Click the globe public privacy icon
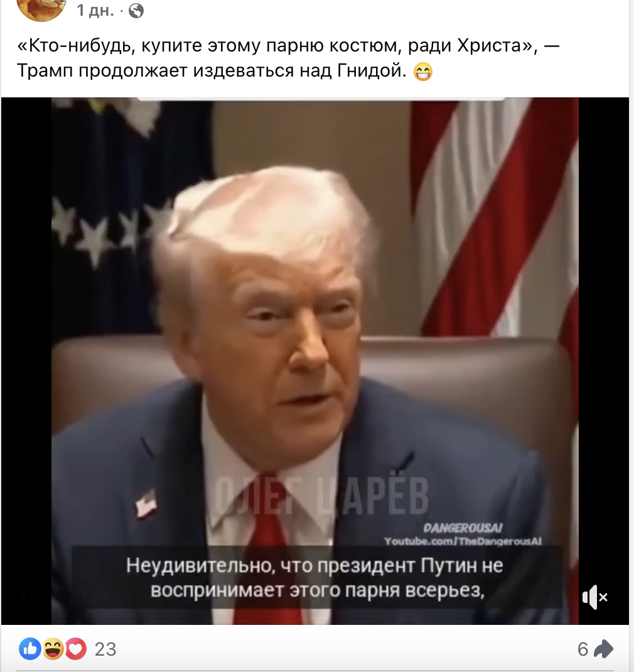Viewport: 634px width, 672px height. (136, 11)
